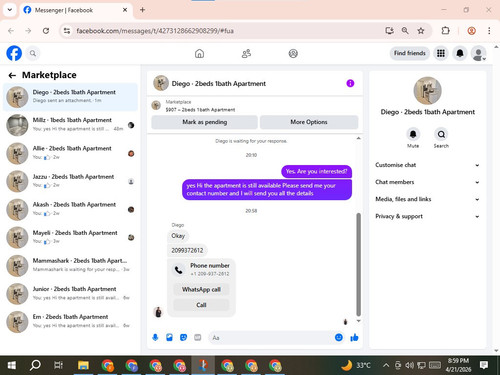Go to the Home feed icon

tap(199, 53)
